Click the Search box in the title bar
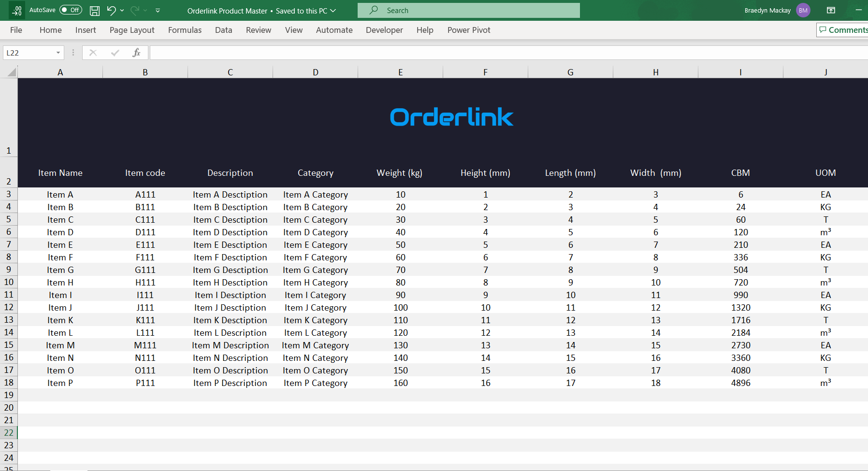868x471 pixels. tap(469, 10)
